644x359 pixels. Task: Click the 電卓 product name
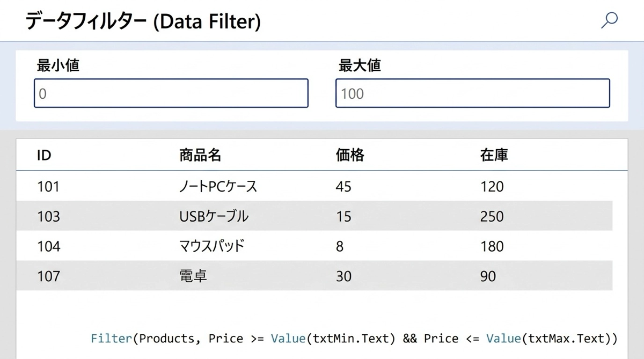click(x=193, y=276)
